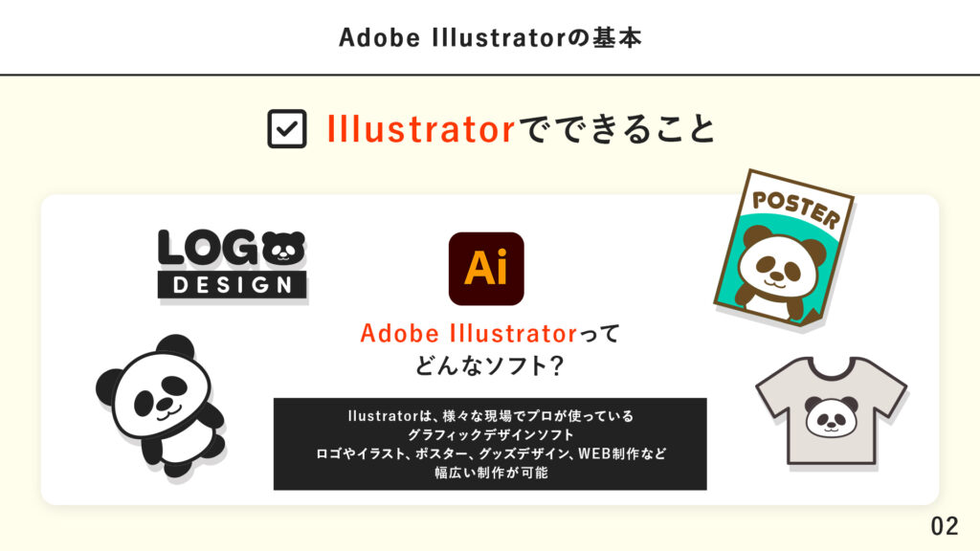Click the page number 02
This screenshot has width=980, height=551.
(x=945, y=526)
